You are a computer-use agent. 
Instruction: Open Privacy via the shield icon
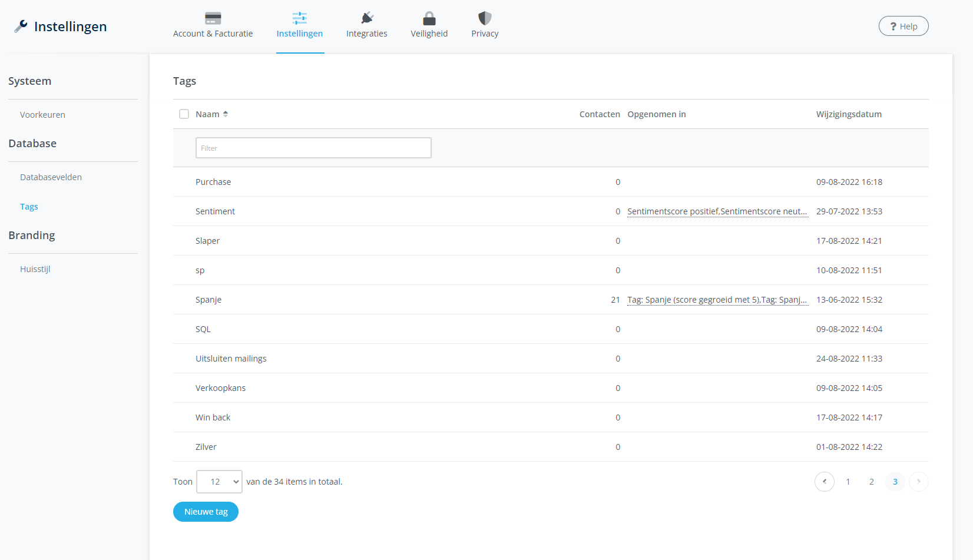click(x=485, y=18)
